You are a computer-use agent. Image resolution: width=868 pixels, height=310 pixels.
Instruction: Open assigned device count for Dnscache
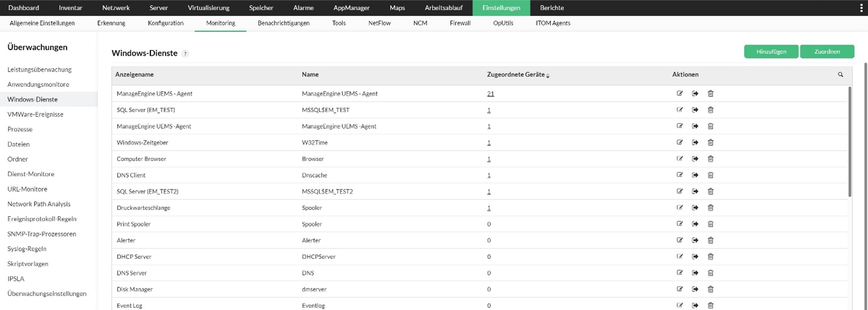(x=489, y=175)
